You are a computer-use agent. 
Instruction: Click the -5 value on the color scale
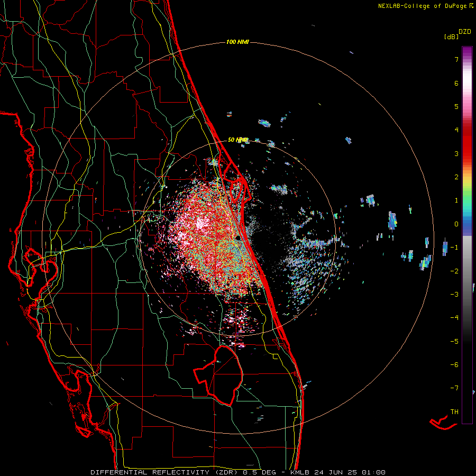[454, 342]
